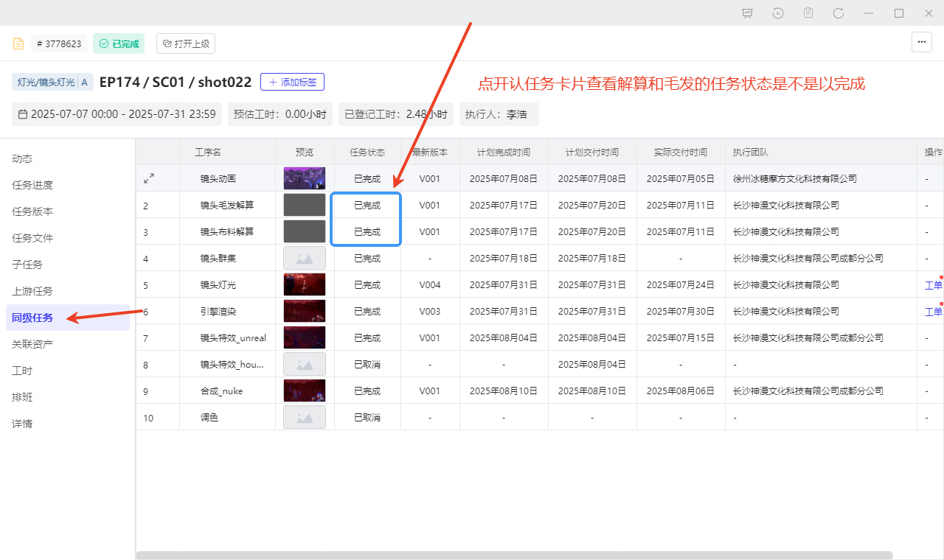Screen dimensions: 944x560
Task: Click the 镜头动画 preview thumbnail
Action: coord(304,178)
